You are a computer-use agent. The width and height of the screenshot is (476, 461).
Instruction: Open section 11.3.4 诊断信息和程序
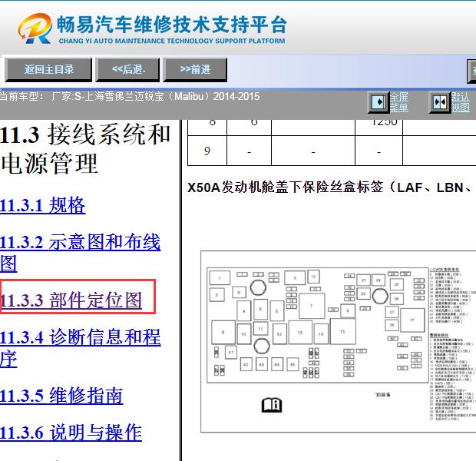[x=80, y=348]
